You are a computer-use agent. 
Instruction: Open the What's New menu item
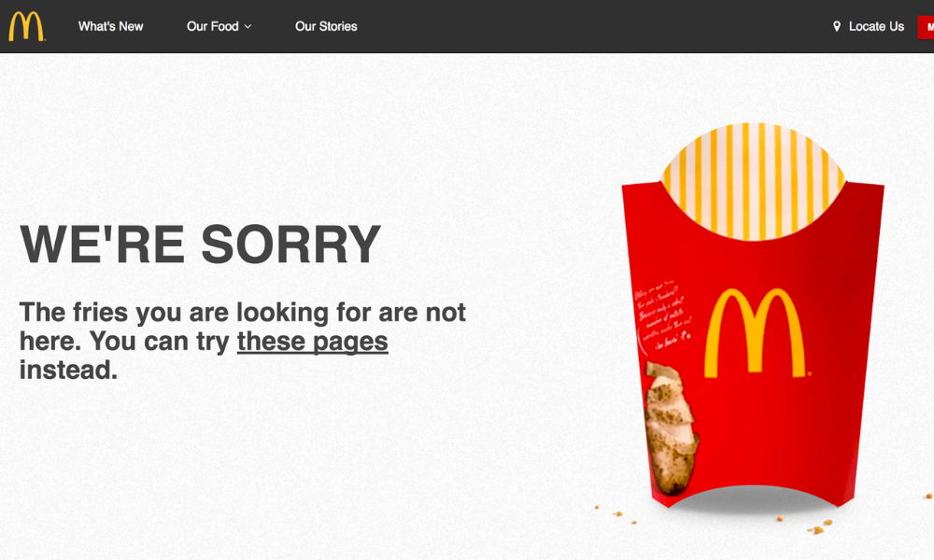tap(111, 26)
